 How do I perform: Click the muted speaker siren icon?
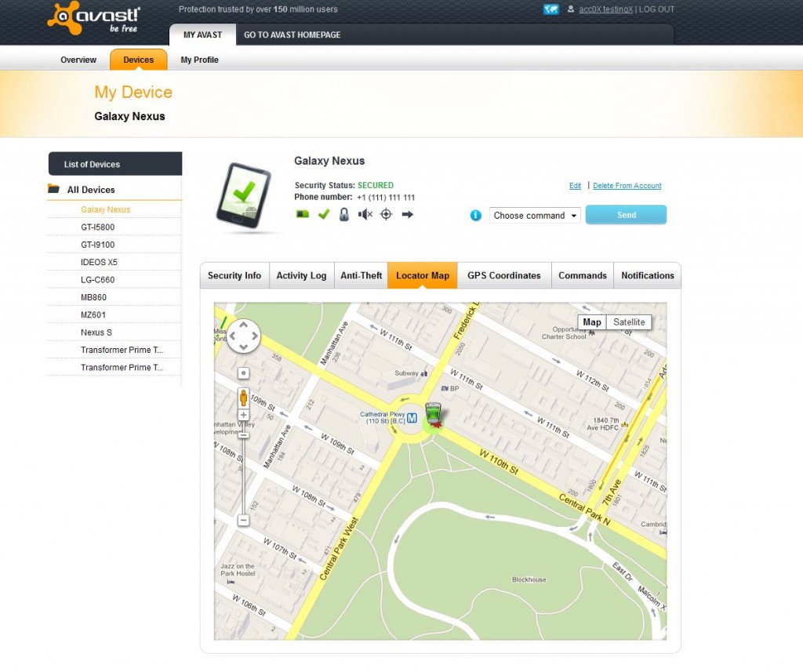click(365, 214)
